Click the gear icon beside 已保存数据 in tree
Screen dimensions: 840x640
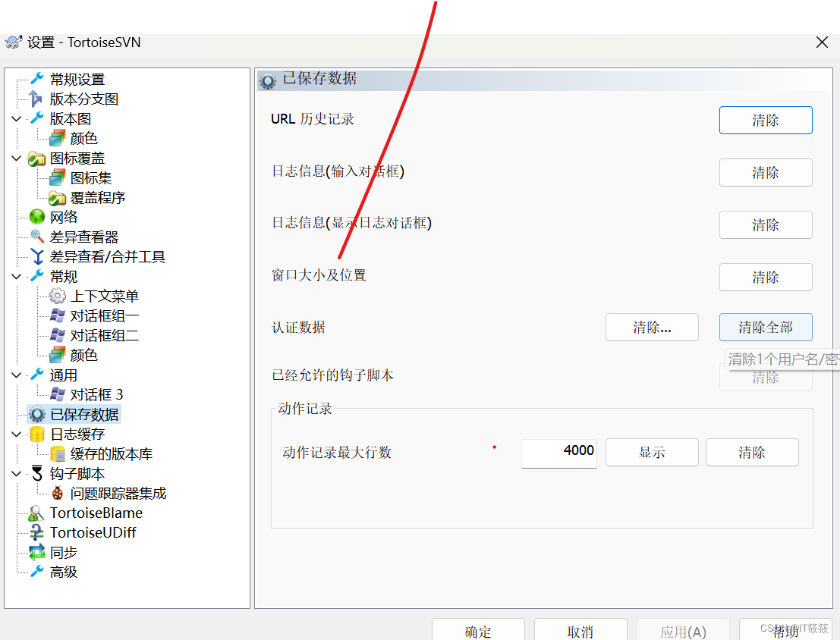pos(37,414)
